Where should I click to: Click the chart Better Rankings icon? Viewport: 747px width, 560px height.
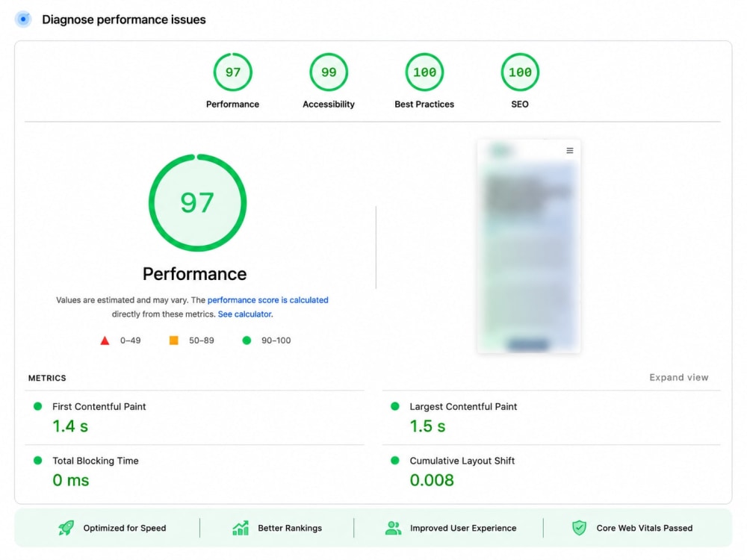point(241,528)
